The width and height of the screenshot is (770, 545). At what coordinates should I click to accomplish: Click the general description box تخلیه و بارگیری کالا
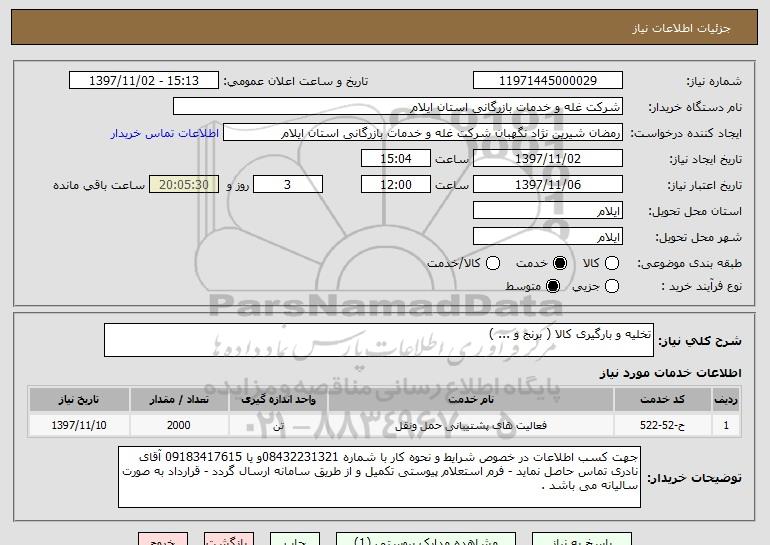[379, 340]
